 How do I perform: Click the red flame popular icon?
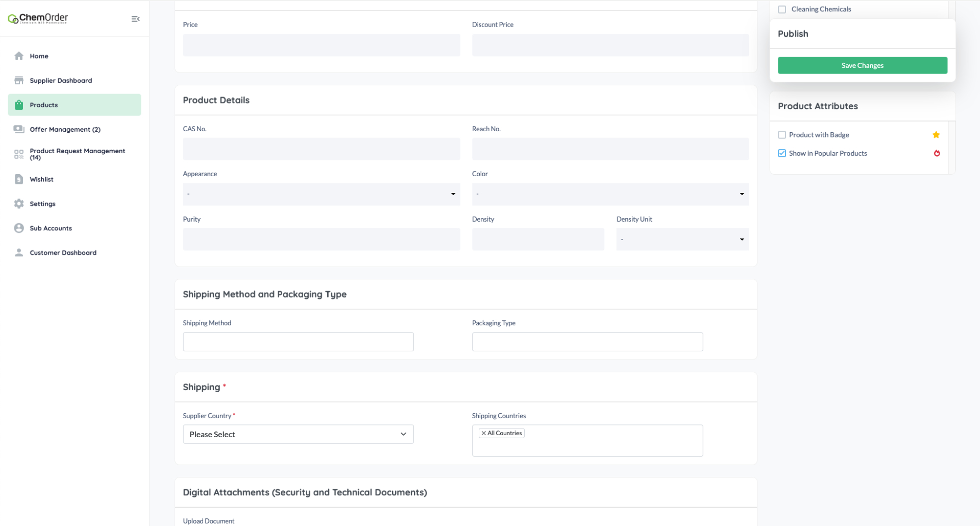937,153
